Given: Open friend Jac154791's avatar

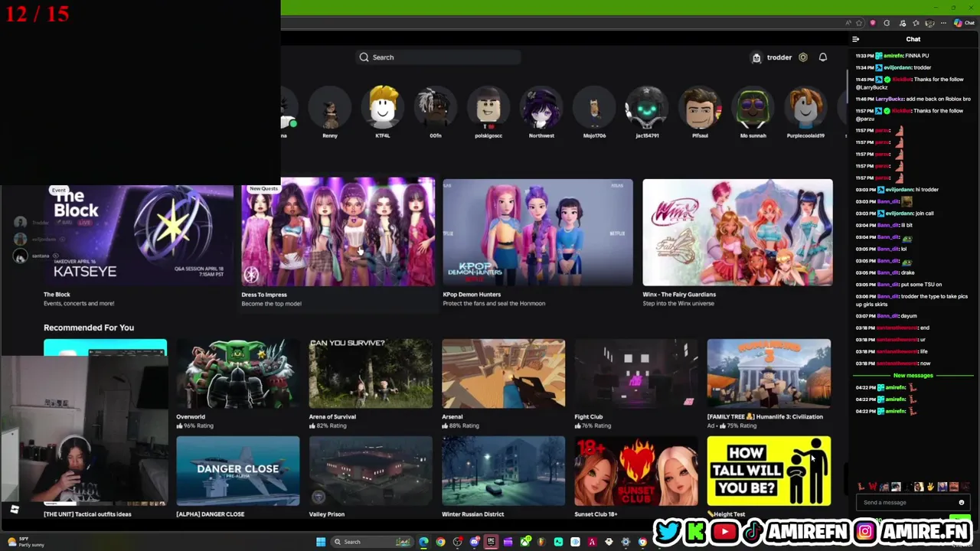Looking at the screenshot, I should 647,108.
